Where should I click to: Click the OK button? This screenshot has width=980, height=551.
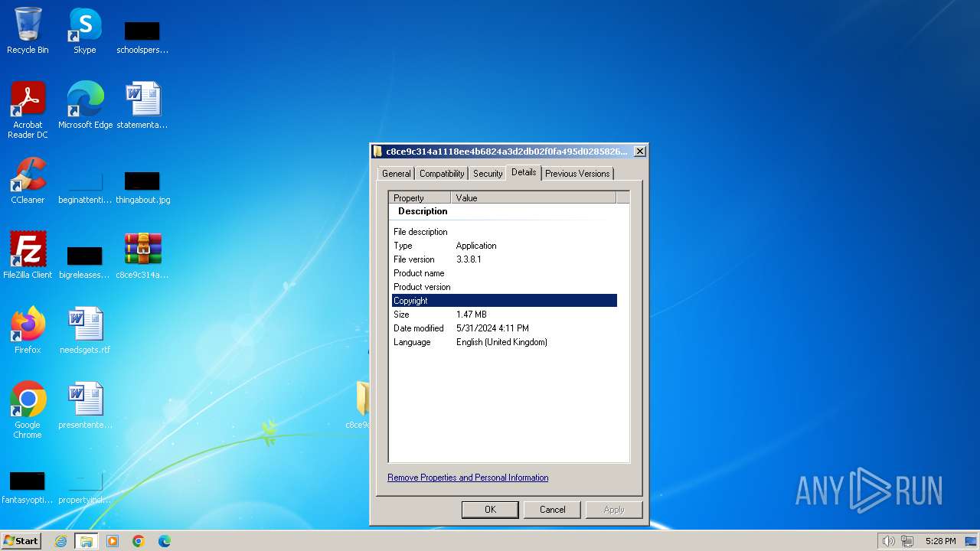tap(490, 510)
